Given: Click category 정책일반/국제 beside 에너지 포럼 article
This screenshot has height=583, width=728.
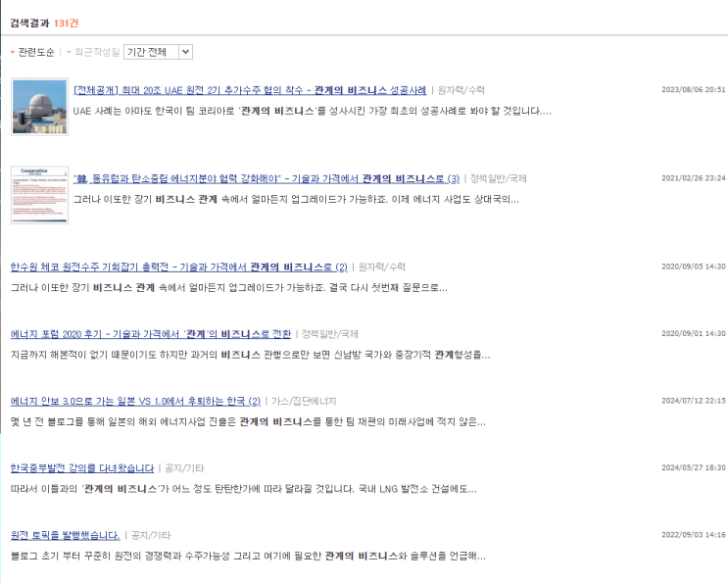Looking at the screenshot, I should pos(329,334).
